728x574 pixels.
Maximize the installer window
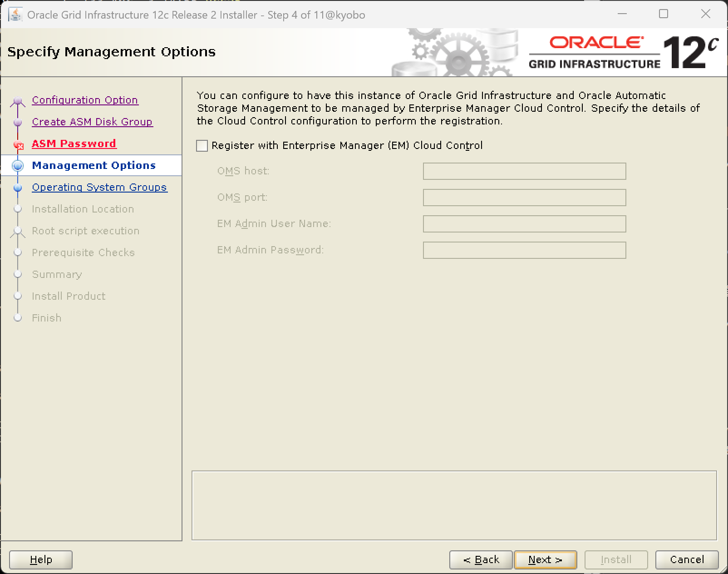click(x=664, y=14)
